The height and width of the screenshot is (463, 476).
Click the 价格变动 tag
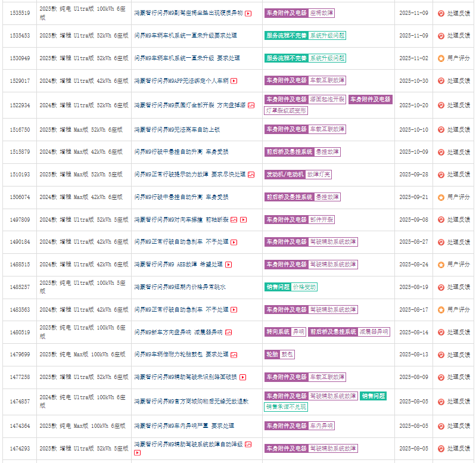coord(304,287)
